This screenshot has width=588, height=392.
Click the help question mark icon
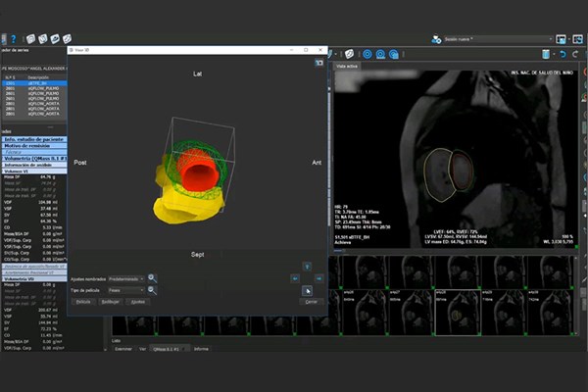click(x=13, y=38)
